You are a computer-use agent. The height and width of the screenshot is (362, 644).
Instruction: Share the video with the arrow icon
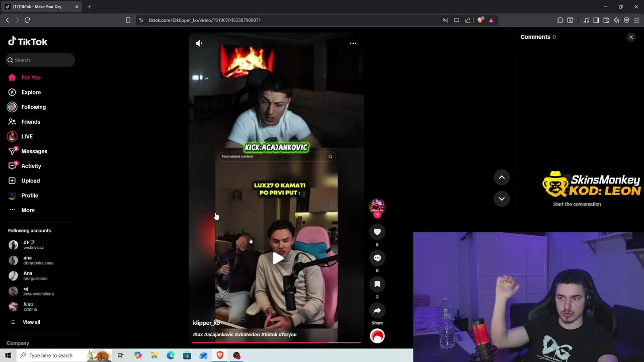(x=377, y=310)
